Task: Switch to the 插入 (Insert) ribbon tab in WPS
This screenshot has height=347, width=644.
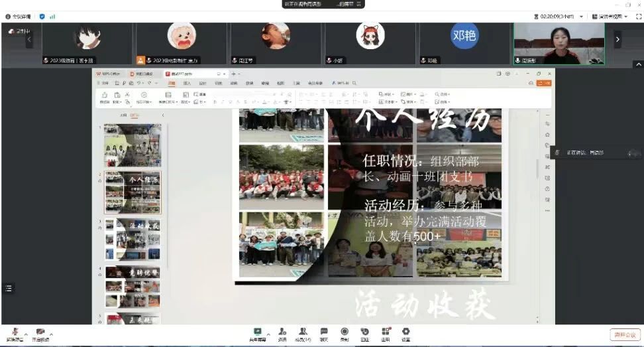Action: click(x=187, y=84)
